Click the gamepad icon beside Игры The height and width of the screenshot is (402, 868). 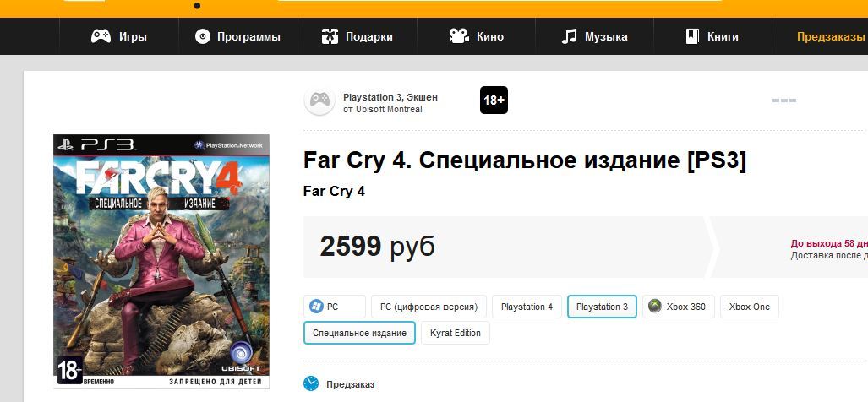click(x=101, y=36)
